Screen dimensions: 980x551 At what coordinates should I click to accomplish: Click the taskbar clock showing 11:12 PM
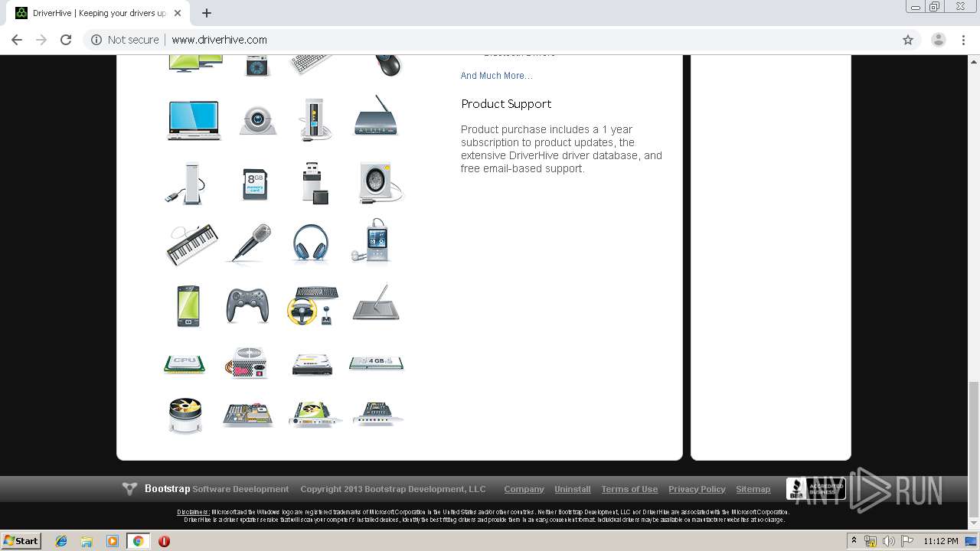pyautogui.click(x=941, y=541)
